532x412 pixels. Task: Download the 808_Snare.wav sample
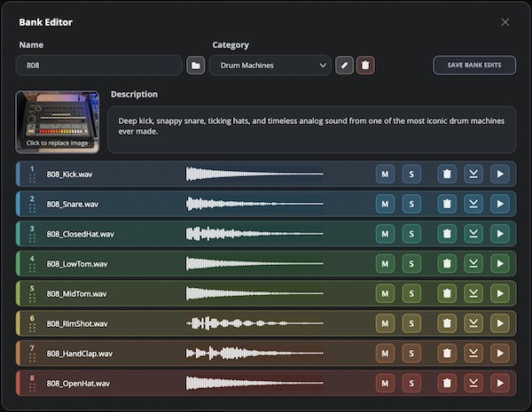point(473,204)
